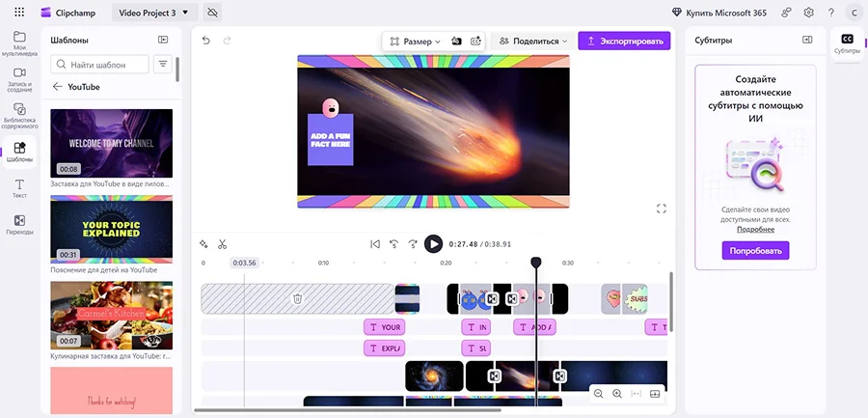Click the transition icon after the comet clip
Viewport: 868px width, 418px height.
click(x=559, y=376)
